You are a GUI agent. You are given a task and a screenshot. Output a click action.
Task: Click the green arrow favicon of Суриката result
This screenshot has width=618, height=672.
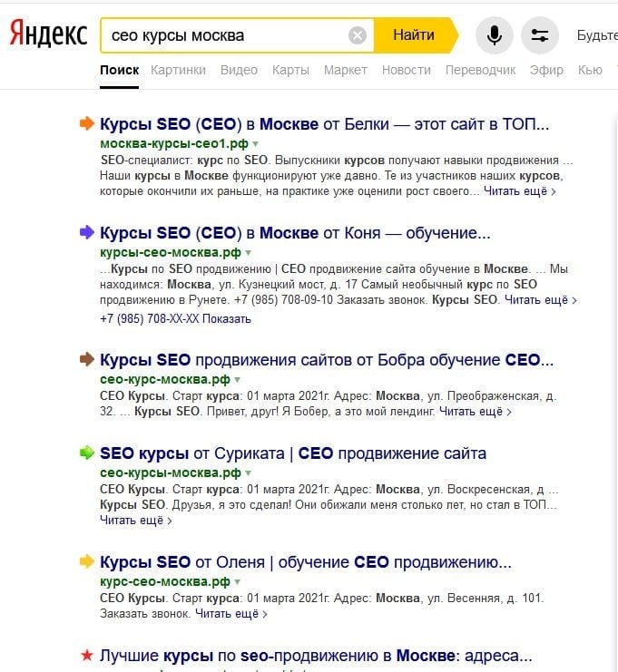click(86, 453)
